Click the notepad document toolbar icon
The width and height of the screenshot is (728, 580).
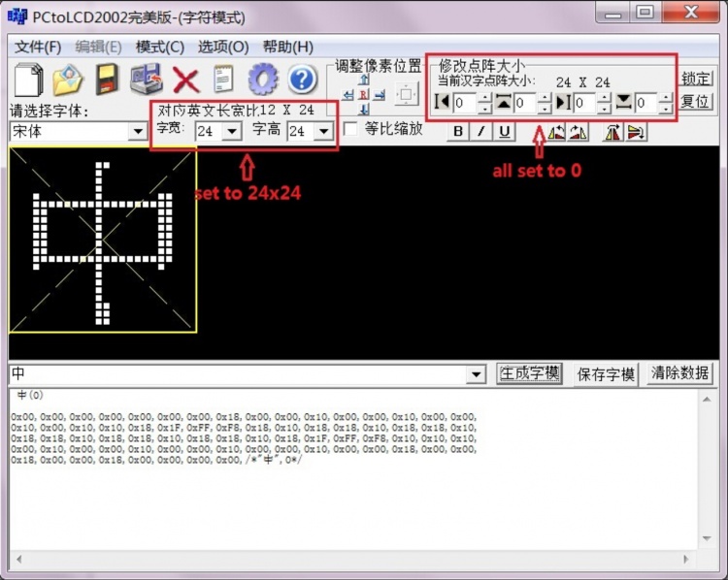[224, 79]
